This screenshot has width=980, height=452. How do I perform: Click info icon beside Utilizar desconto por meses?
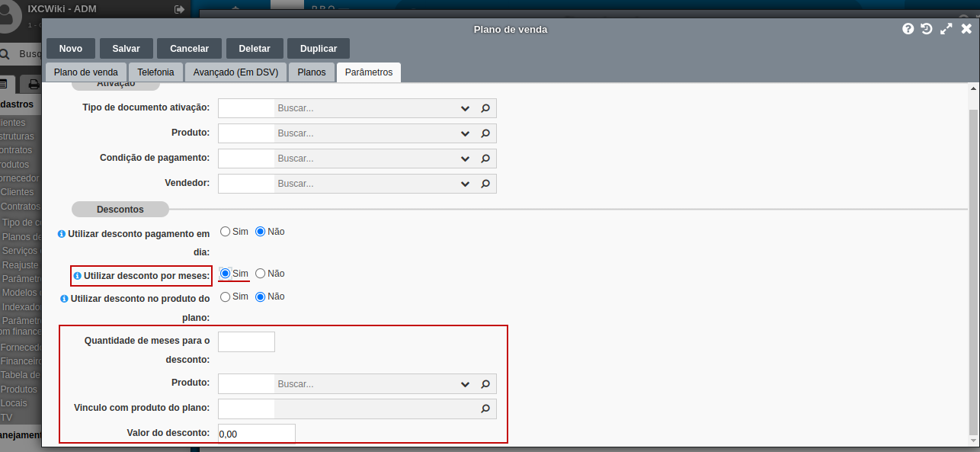click(78, 275)
